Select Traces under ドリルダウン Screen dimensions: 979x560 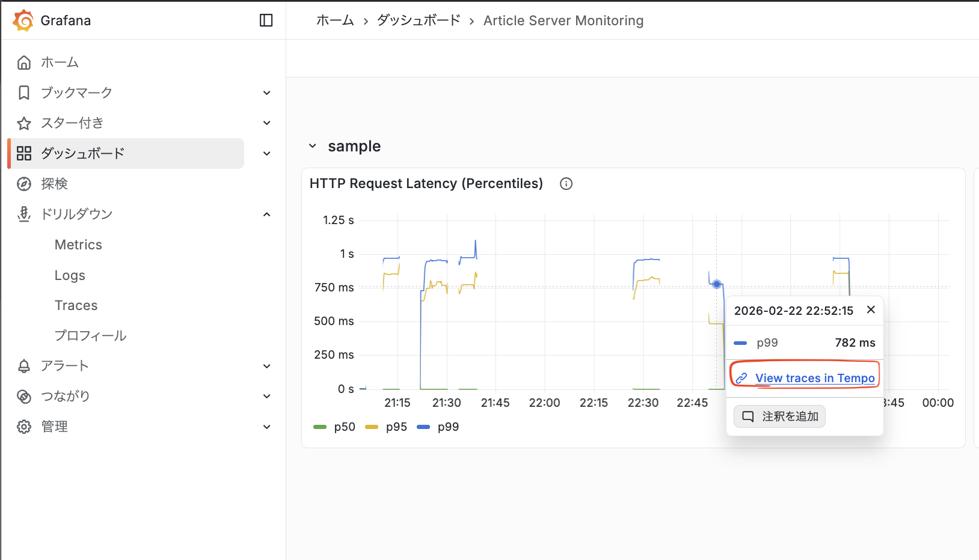[x=76, y=305]
